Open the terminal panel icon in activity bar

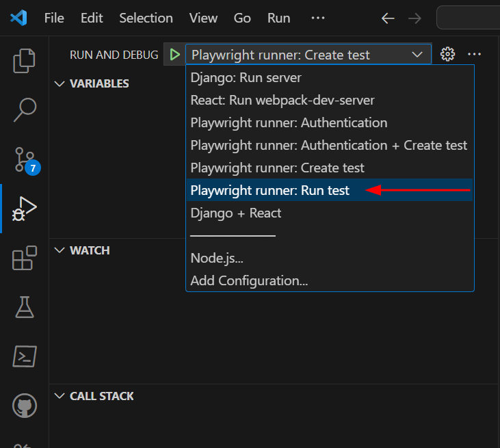pos(24,356)
